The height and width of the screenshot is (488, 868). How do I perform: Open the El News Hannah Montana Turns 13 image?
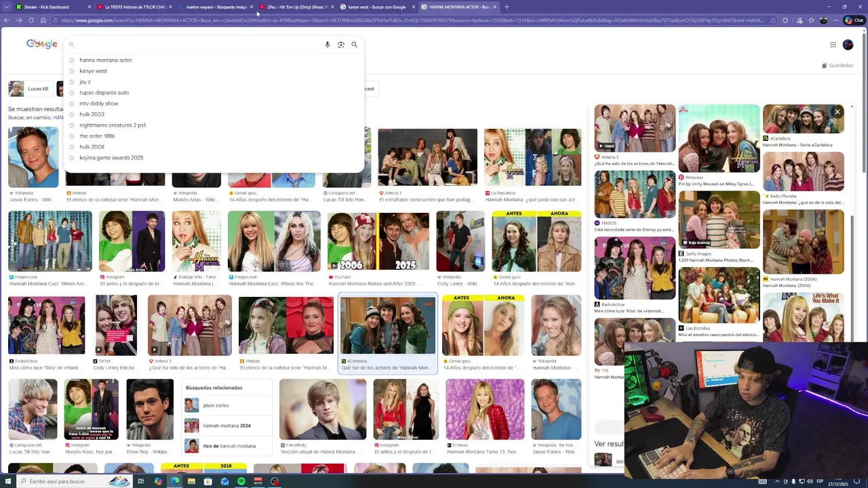(x=485, y=409)
